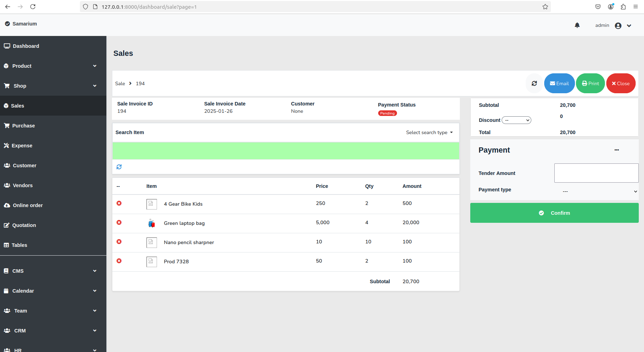Open Online order in sidebar
The image size is (644, 352).
click(53, 205)
